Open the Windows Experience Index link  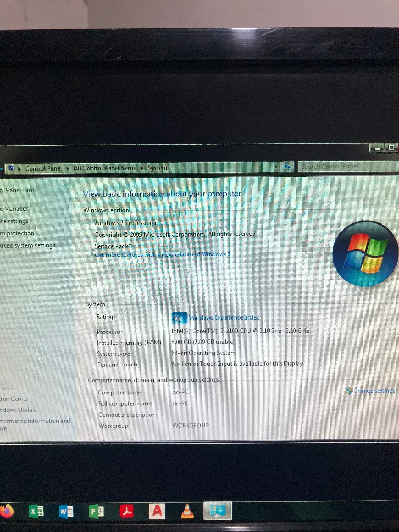(224, 317)
